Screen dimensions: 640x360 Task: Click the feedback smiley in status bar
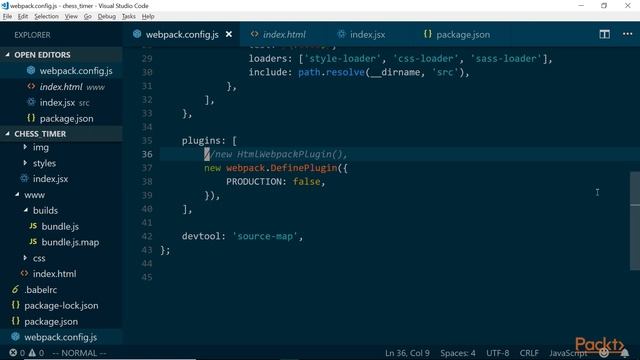point(604,353)
